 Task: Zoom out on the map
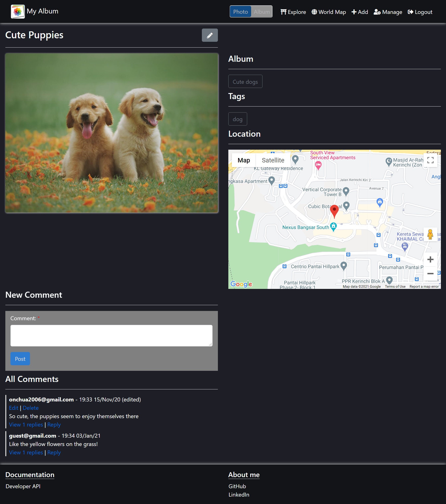coord(430,273)
